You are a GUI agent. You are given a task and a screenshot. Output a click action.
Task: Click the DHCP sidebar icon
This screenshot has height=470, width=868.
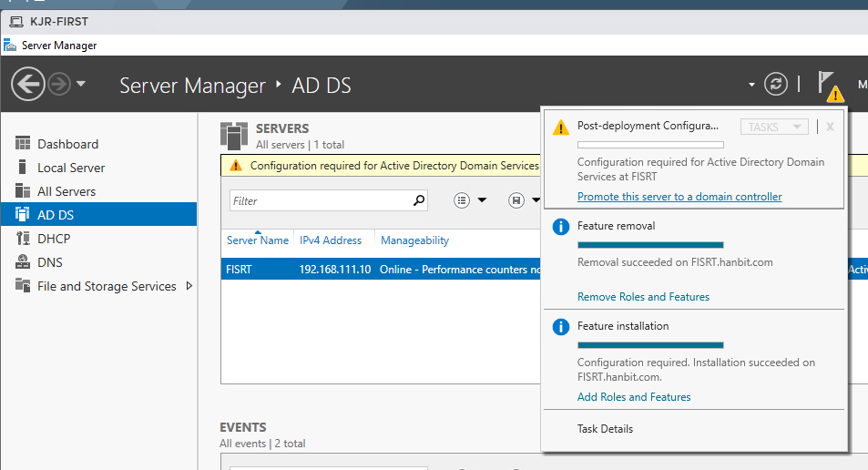23,238
